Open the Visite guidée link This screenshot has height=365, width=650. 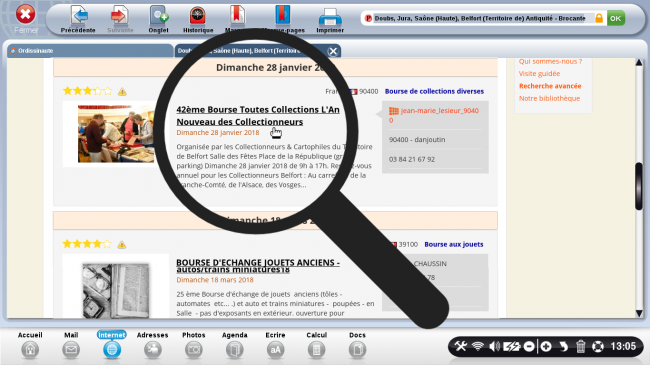pyautogui.click(x=539, y=74)
